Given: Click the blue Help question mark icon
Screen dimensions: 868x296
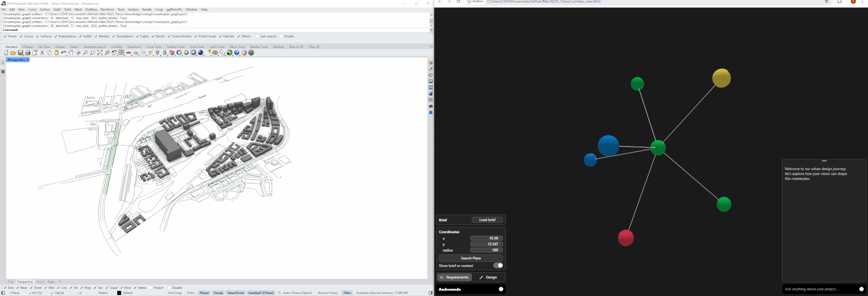Looking at the screenshot, I should pyautogui.click(x=237, y=53).
